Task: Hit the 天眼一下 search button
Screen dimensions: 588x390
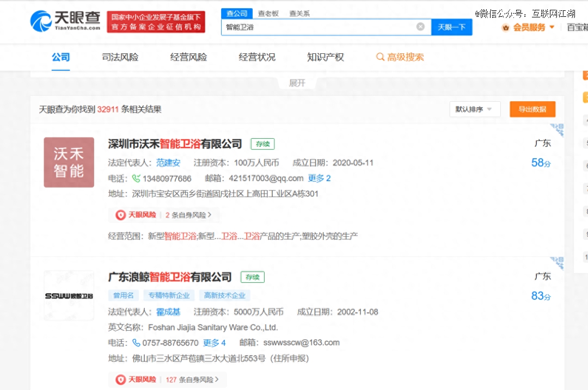Action: (x=451, y=27)
